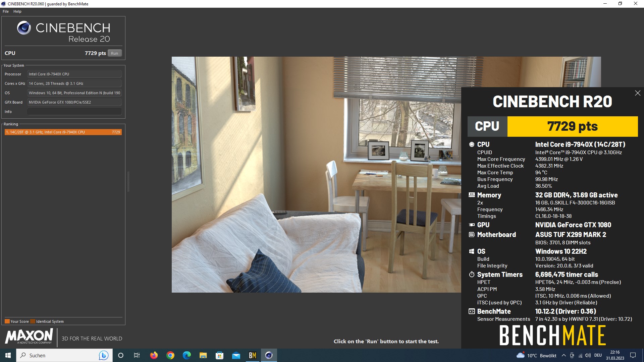Image resolution: width=644 pixels, height=362 pixels.
Task: Click the GFX Board field GTX 1080
Action: click(74, 102)
